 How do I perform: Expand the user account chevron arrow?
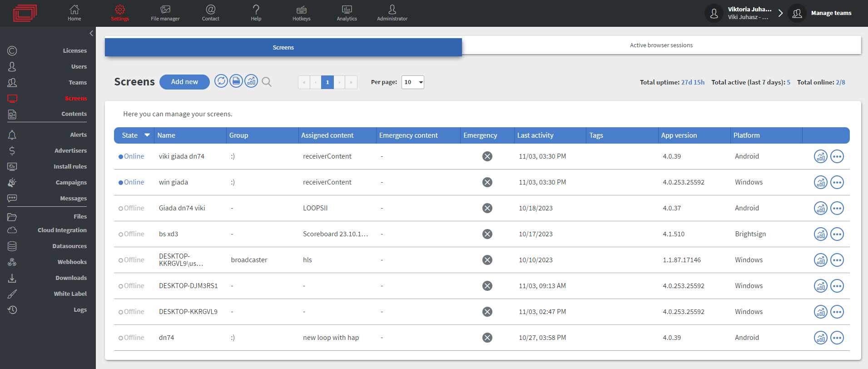(x=780, y=13)
